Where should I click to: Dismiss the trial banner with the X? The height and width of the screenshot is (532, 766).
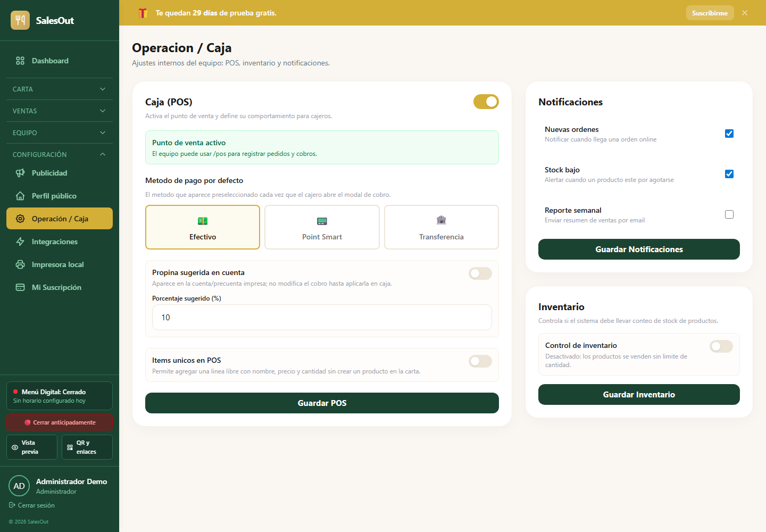pos(745,13)
